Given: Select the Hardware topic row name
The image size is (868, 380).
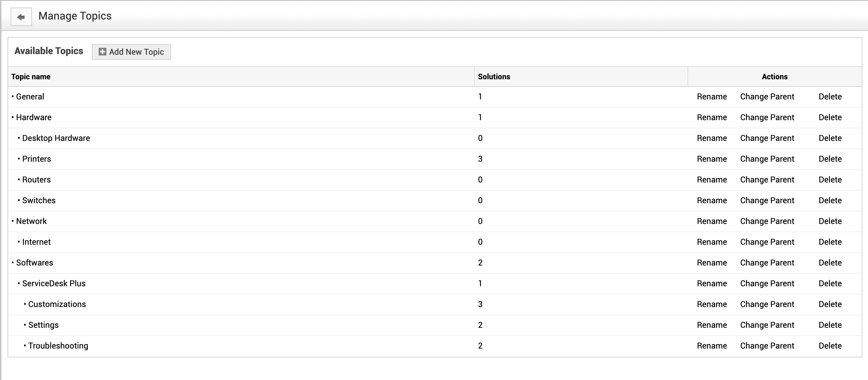Looking at the screenshot, I should [34, 118].
